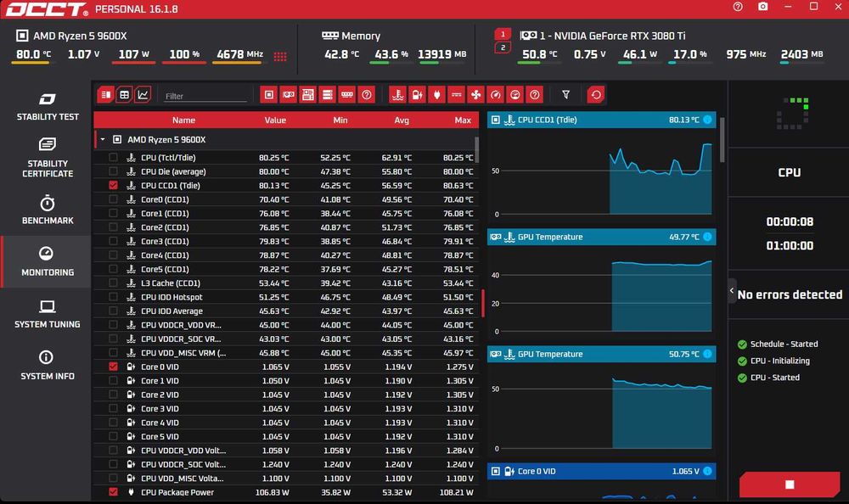Uncheck the Core 0 VID checkbox
The width and height of the screenshot is (849, 504).
tap(113, 367)
